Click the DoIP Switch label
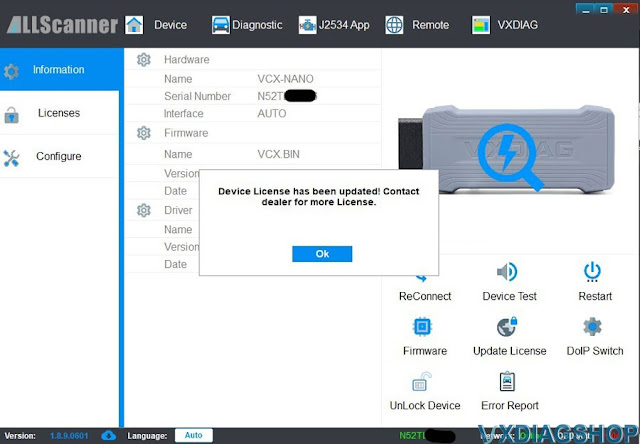The width and height of the screenshot is (640, 444). pyautogui.click(x=595, y=351)
